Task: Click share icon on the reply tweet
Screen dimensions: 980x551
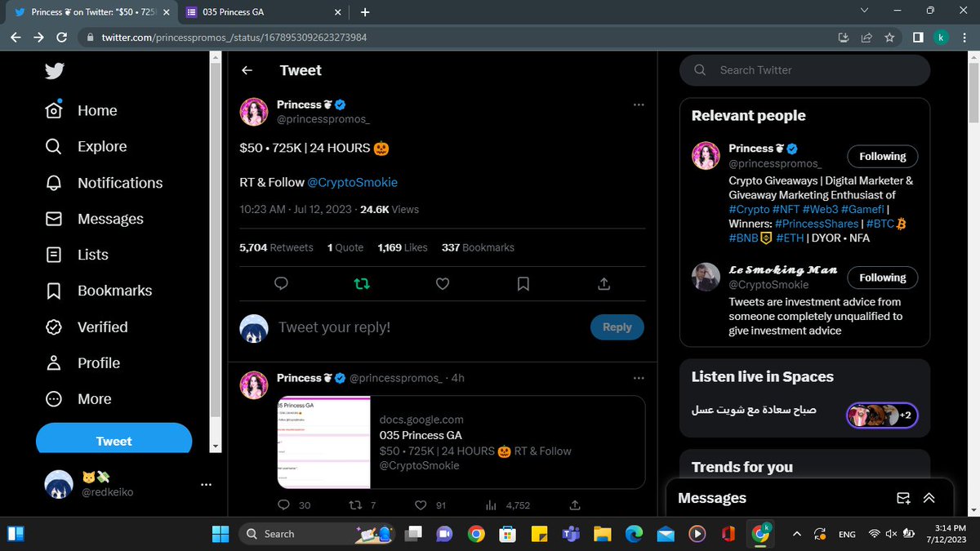Action: tap(574, 505)
